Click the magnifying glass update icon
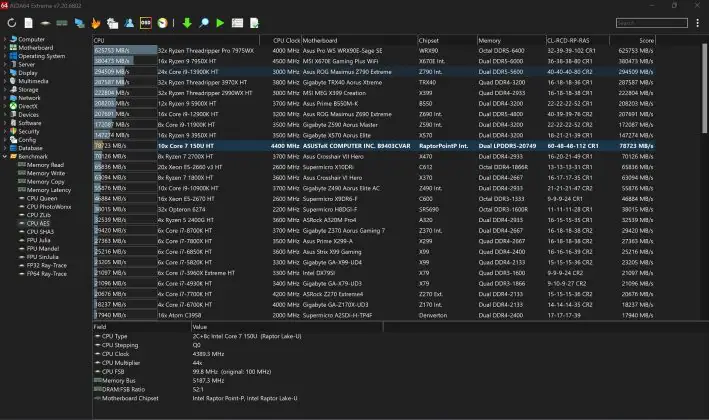Viewport: 709px width, 420px height. click(x=203, y=23)
